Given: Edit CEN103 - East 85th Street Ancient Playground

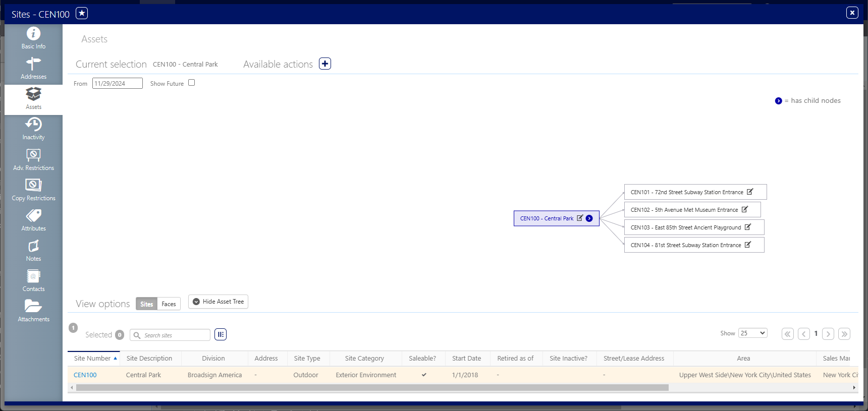Looking at the screenshot, I should [x=748, y=227].
